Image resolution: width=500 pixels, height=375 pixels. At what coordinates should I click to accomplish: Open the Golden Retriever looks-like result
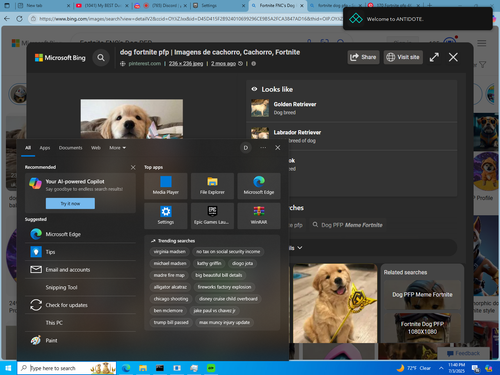[x=352, y=108]
